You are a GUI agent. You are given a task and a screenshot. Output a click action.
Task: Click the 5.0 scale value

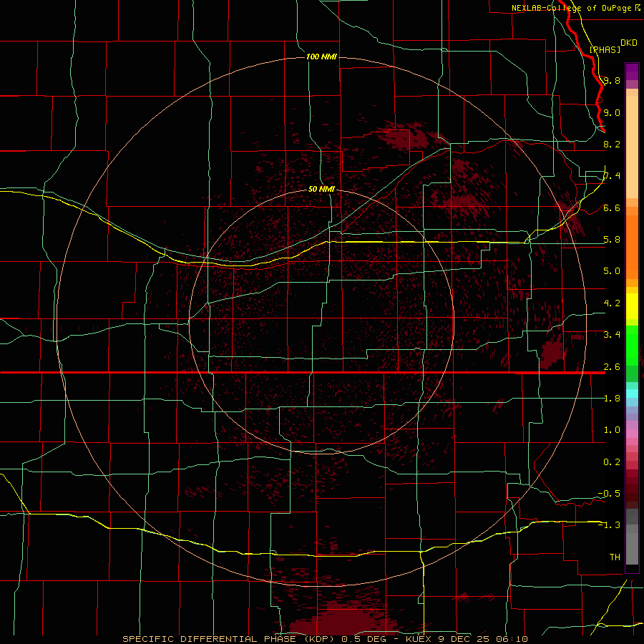click(x=612, y=271)
